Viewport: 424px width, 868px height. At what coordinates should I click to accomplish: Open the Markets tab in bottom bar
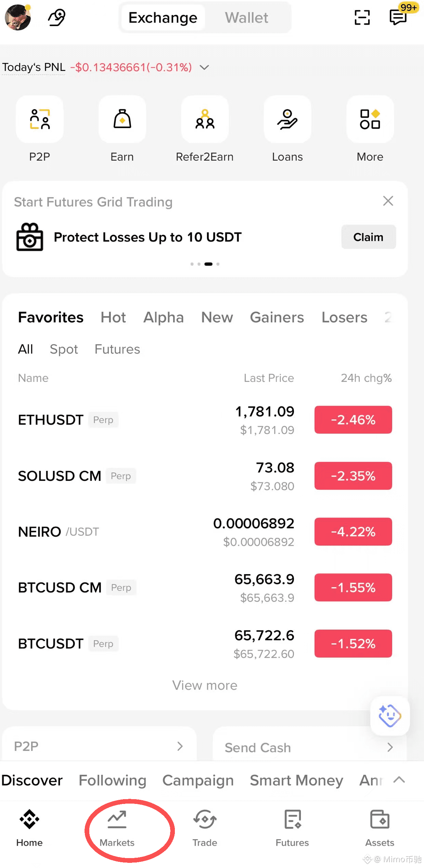coord(117,828)
